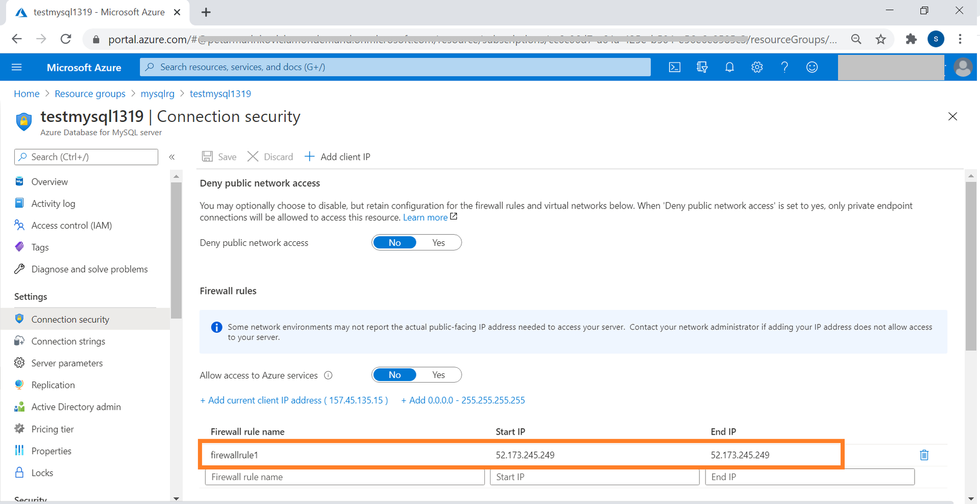Delete firewallrule1 with the trash icon
980x504 pixels.
(924, 455)
